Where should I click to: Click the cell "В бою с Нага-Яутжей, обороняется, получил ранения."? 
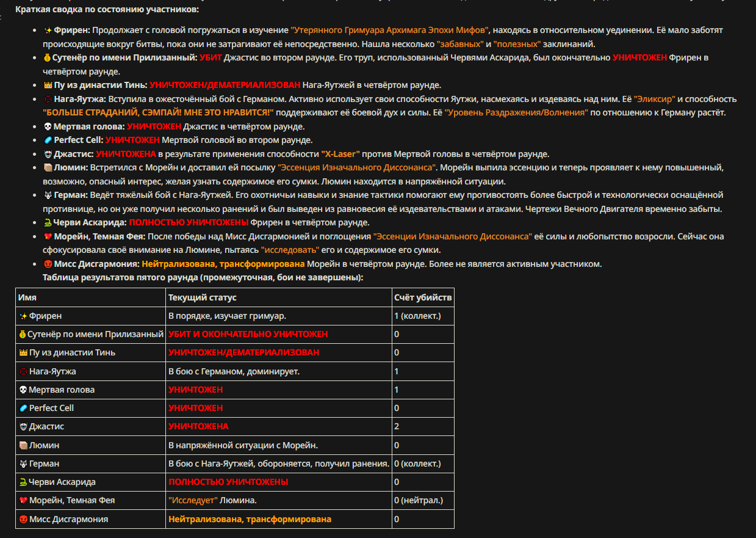click(279, 463)
